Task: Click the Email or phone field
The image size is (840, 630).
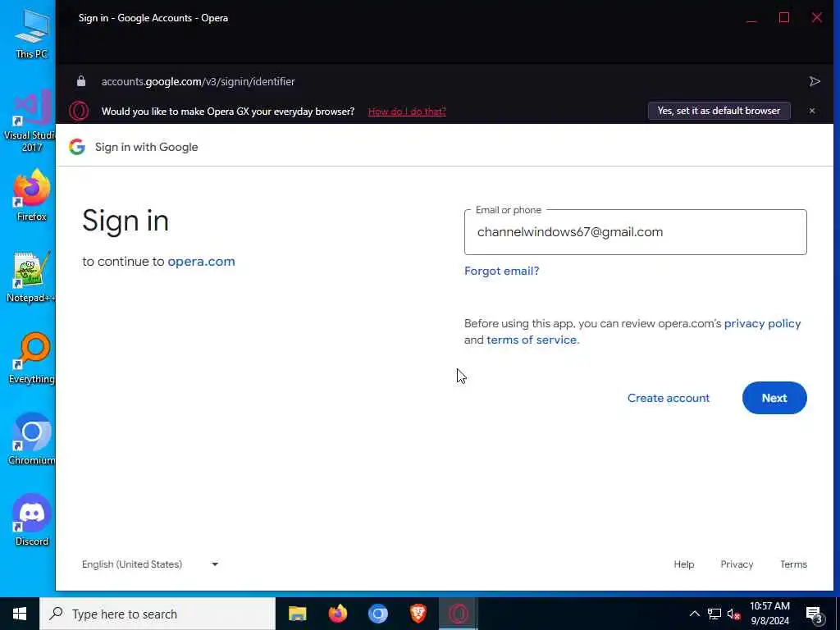Action: click(636, 232)
